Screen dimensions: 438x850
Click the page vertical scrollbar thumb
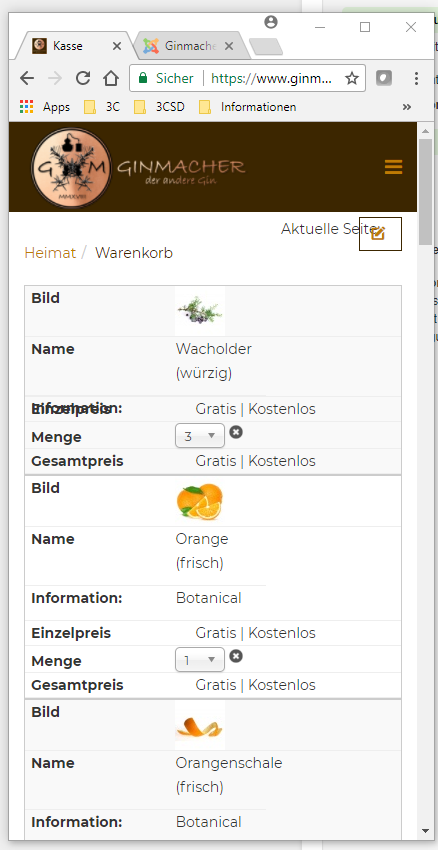tap(426, 192)
